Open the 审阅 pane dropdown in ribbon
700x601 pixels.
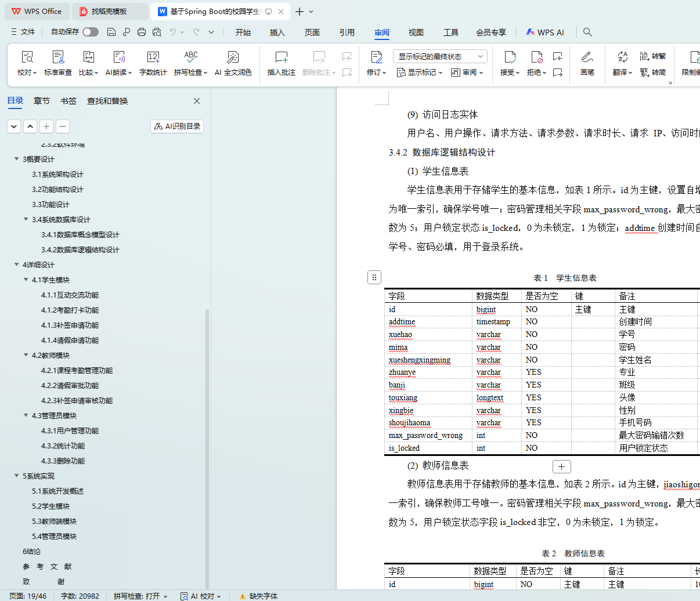click(x=467, y=73)
